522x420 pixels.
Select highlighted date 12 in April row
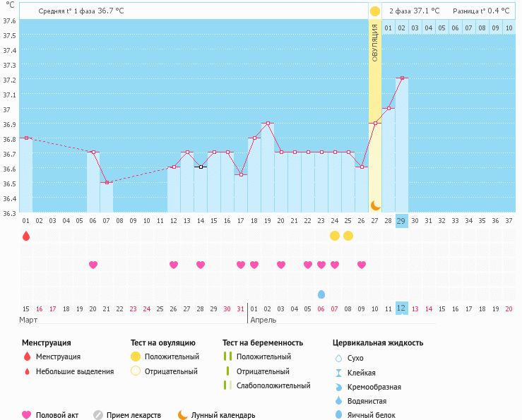[401, 308]
